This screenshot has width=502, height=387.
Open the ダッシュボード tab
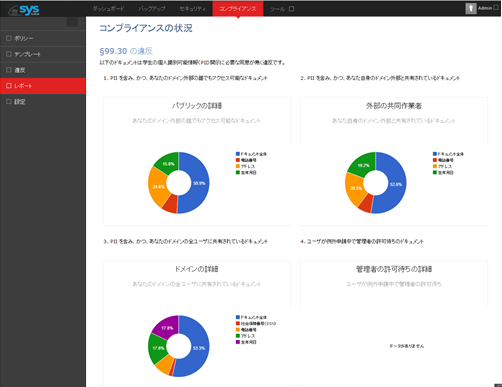click(x=108, y=9)
